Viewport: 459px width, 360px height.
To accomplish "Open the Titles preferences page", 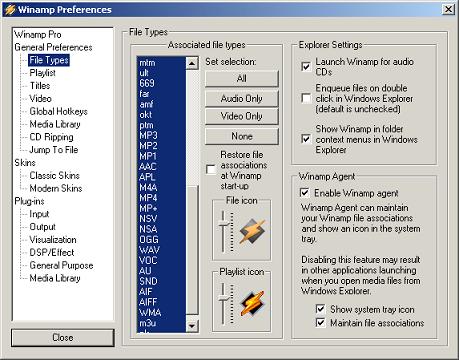I will pyautogui.click(x=40, y=86).
